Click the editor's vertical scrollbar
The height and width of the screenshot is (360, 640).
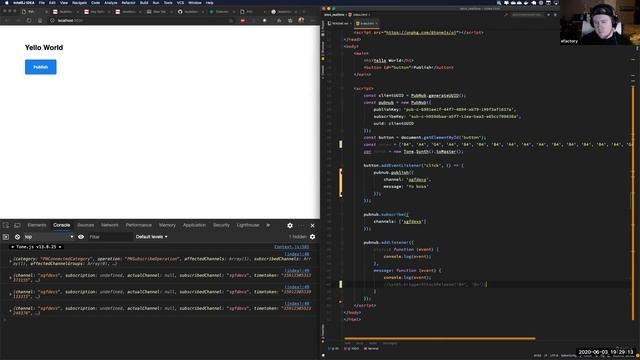pos(633,203)
